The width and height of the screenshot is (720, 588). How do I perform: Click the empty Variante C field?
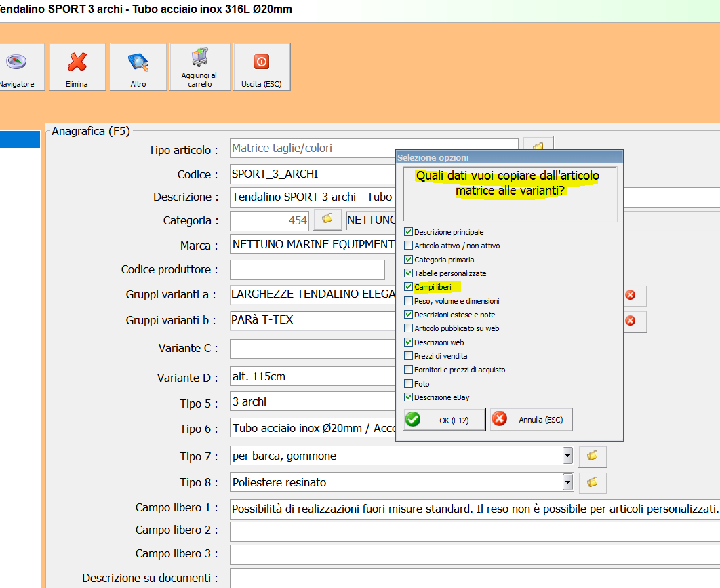point(313,349)
